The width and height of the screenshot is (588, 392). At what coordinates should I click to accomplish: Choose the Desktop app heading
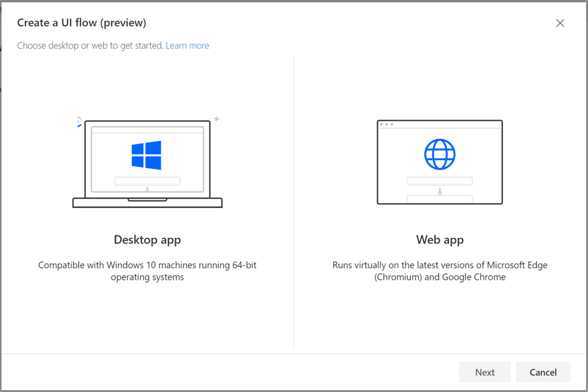(x=148, y=240)
